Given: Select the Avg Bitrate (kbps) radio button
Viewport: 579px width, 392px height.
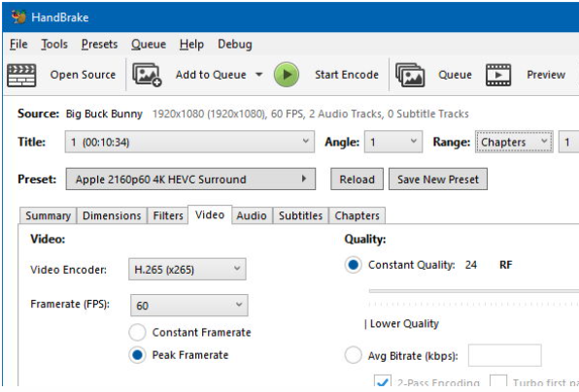Looking at the screenshot, I should [353, 355].
